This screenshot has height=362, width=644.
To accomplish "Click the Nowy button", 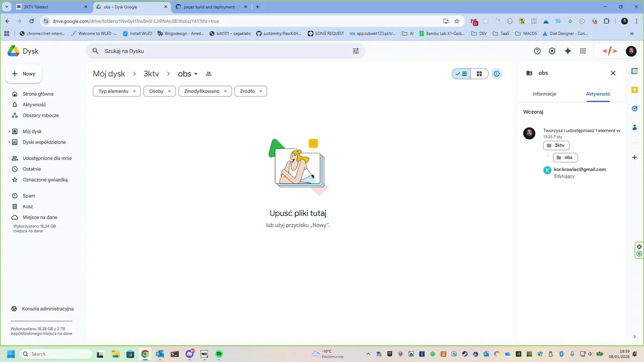I will pos(24,74).
